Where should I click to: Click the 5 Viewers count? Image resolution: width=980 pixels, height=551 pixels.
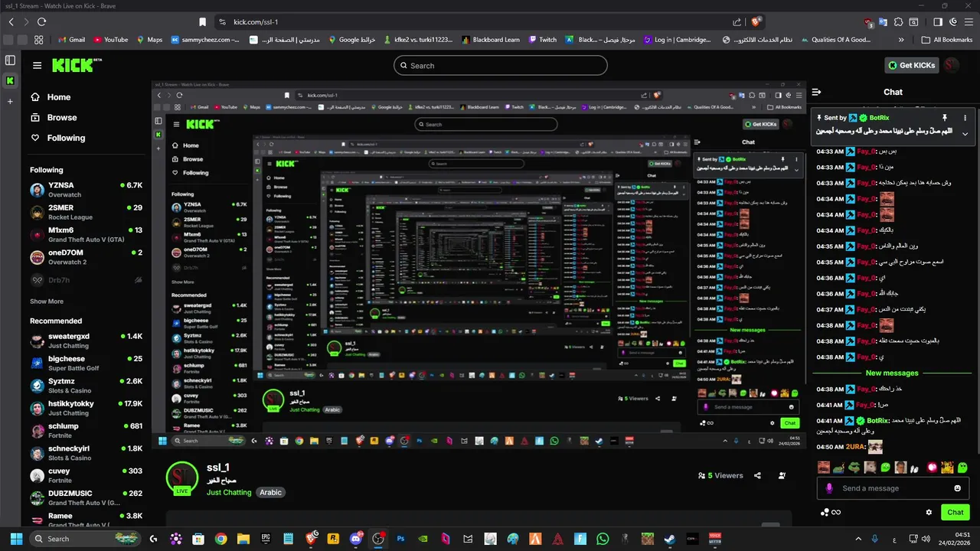coord(720,475)
